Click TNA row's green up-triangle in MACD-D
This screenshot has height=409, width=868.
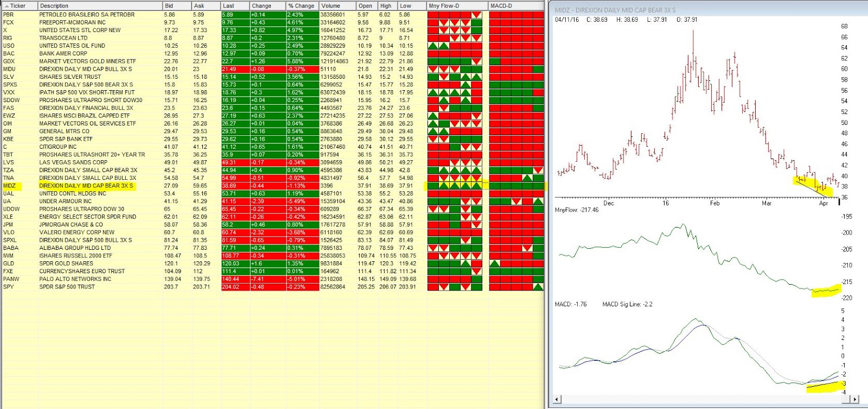[x=527, y=178]
